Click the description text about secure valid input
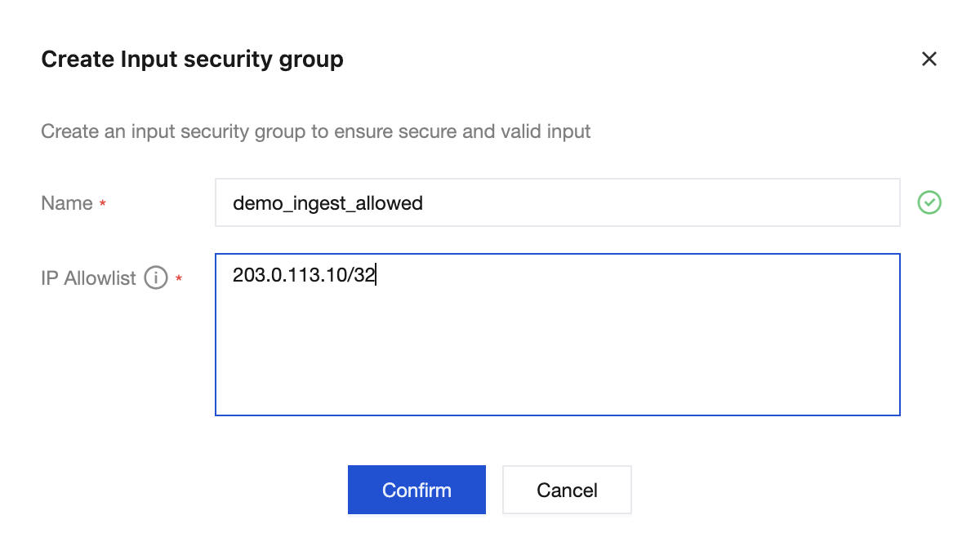The image size is (980, 555). (x=316, y=131)
